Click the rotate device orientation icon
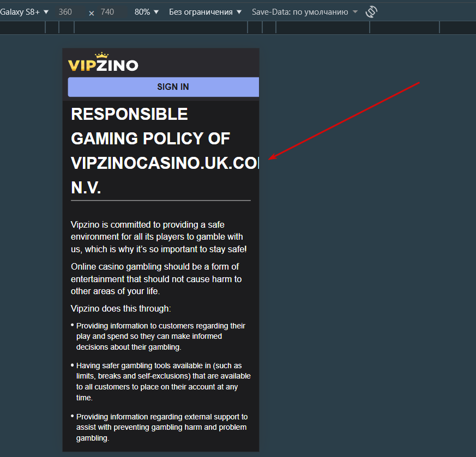This screenshot has width=476, height=457. 371,12
